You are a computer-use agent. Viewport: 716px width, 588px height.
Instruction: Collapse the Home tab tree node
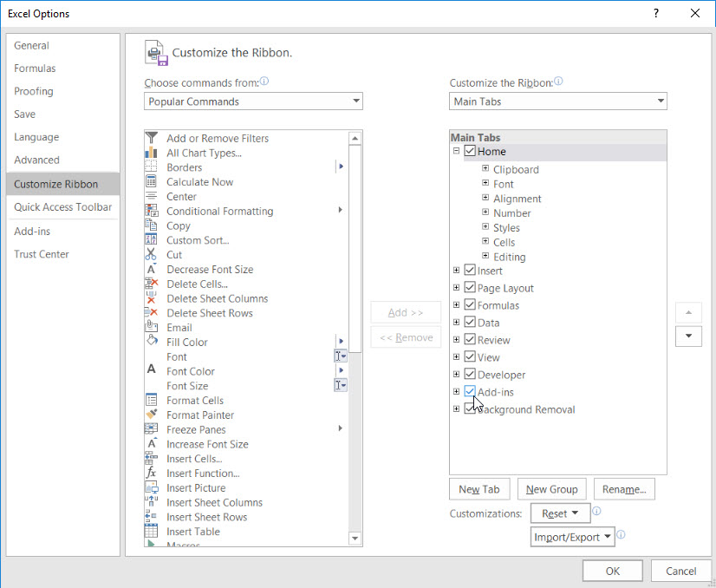[456, 151]
